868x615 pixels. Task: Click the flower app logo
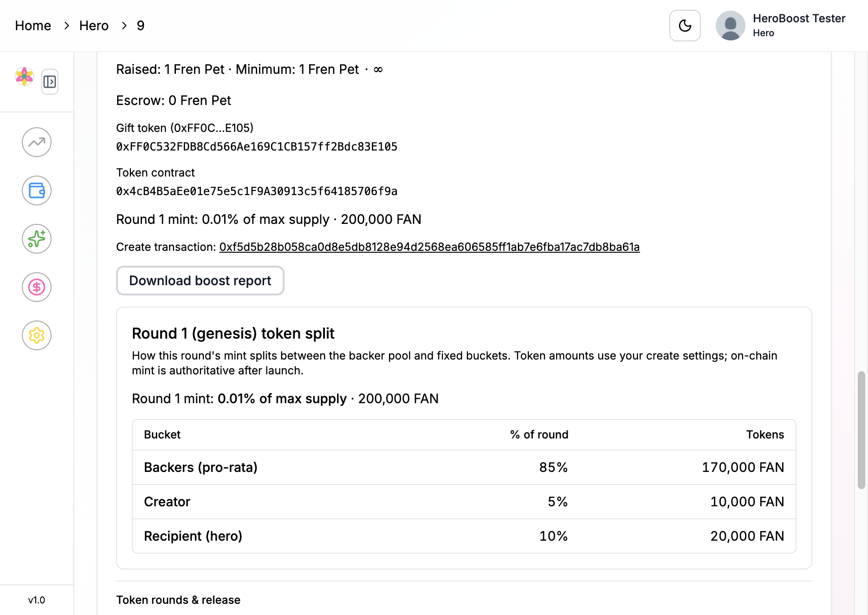24,76
